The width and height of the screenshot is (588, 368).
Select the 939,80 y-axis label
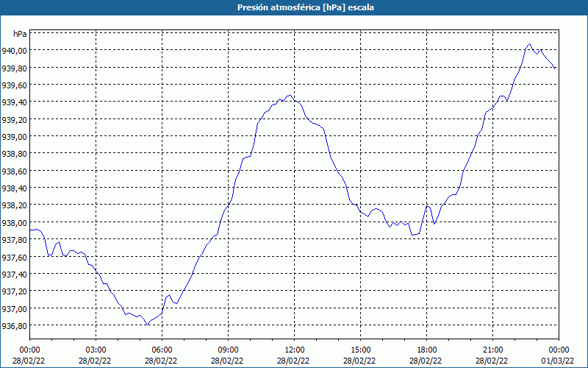[x=14, y=68]
